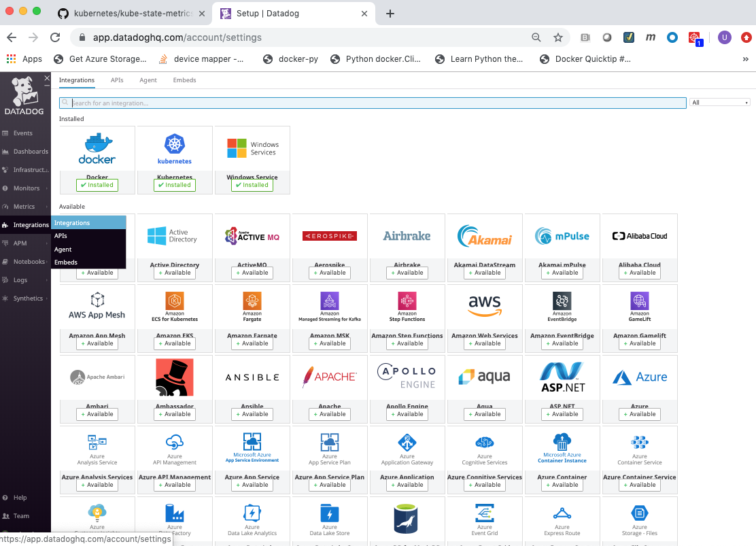Click the browser bookmark star icon

(558, 37)
